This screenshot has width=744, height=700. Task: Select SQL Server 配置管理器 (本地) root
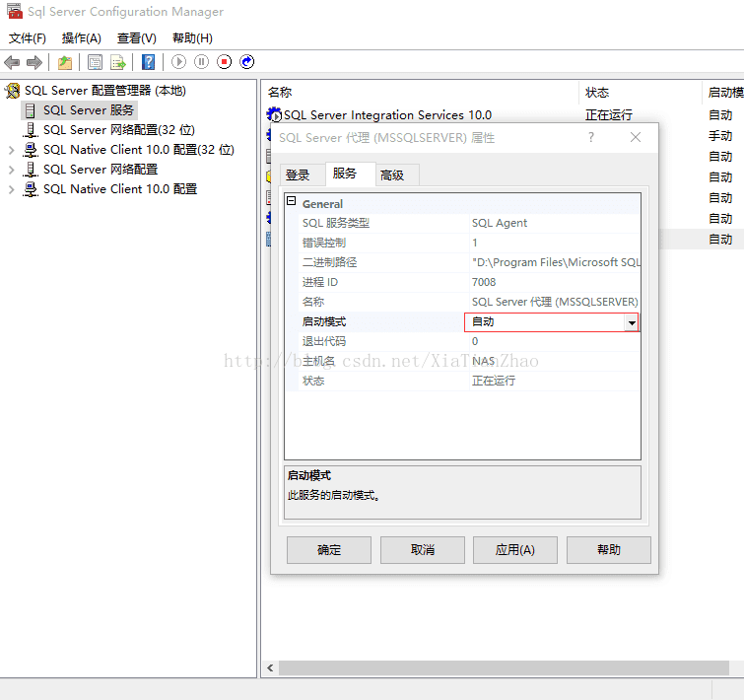(104, 91)
